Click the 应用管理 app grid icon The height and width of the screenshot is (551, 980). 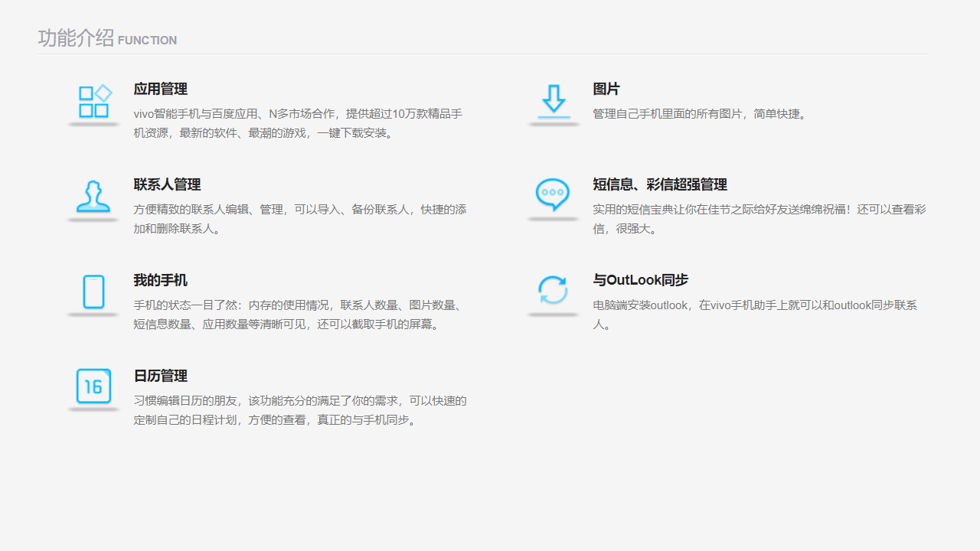point(93,102)
